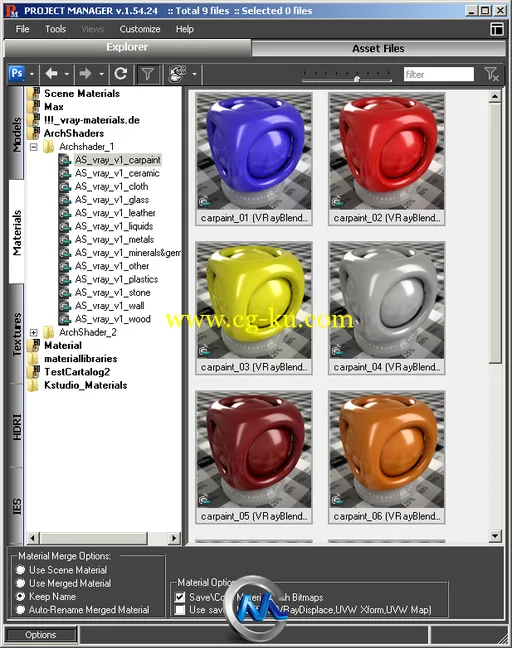The image size is (512, 648).
Task: Click the AS_vray_v1_ceramic library icon
Action: pos(65,173)
